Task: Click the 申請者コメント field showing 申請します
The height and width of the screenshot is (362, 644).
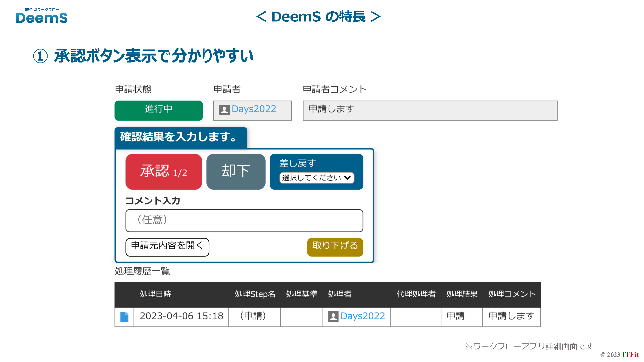Action: click(430, 110)
